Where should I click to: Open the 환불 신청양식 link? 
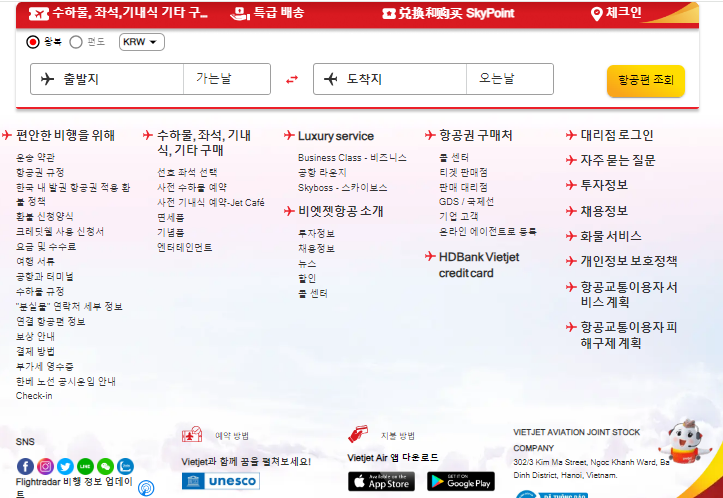(45, 216)
